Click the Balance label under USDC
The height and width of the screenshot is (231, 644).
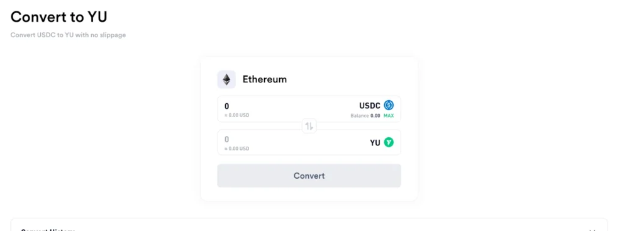click(x=359, y=116)
